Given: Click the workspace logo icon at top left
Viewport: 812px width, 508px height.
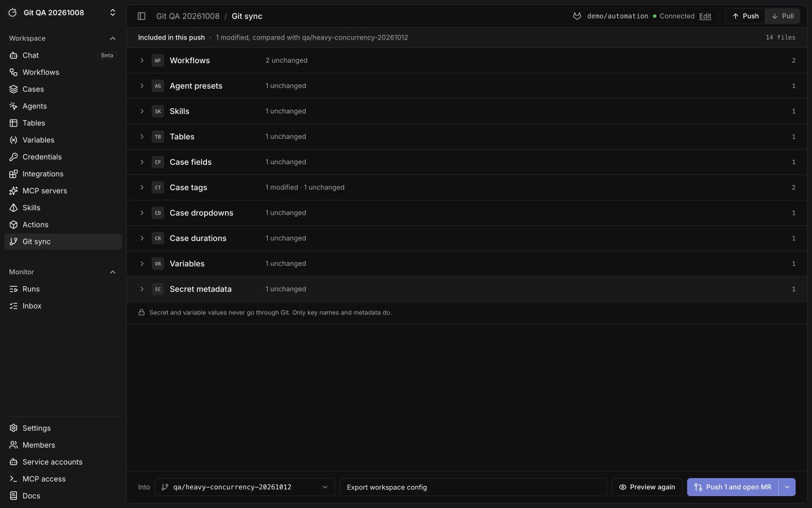Looking at the screenshot, I should pos(12,12).
